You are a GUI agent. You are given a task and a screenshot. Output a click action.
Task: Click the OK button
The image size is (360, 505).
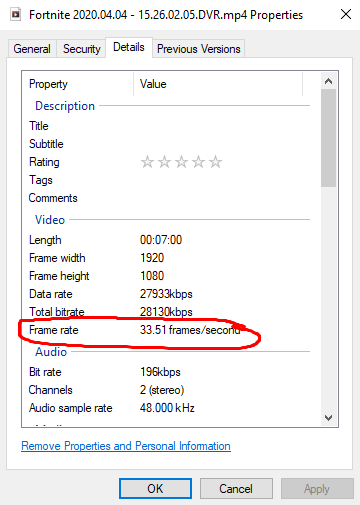(x=155, y=489)
